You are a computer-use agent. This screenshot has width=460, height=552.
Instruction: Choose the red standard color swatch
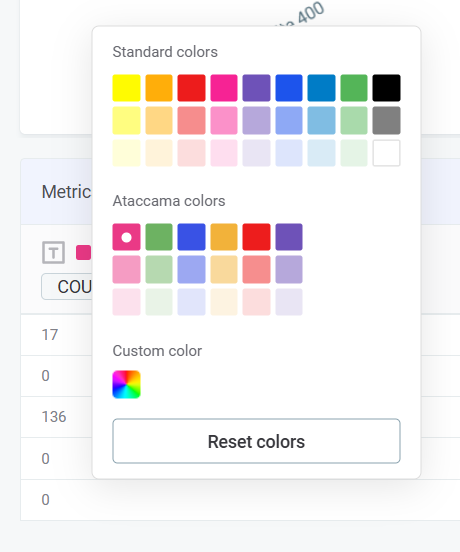(x=191, y=88)
